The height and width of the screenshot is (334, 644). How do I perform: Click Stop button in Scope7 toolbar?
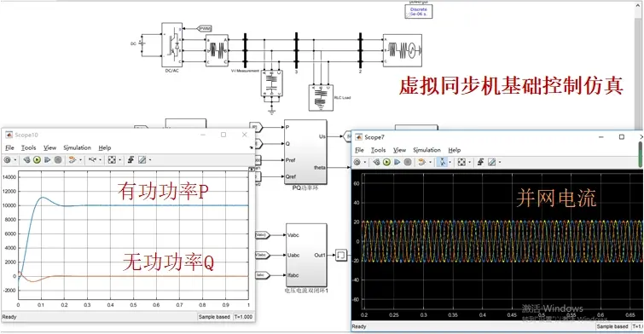[x=408, y=162]
